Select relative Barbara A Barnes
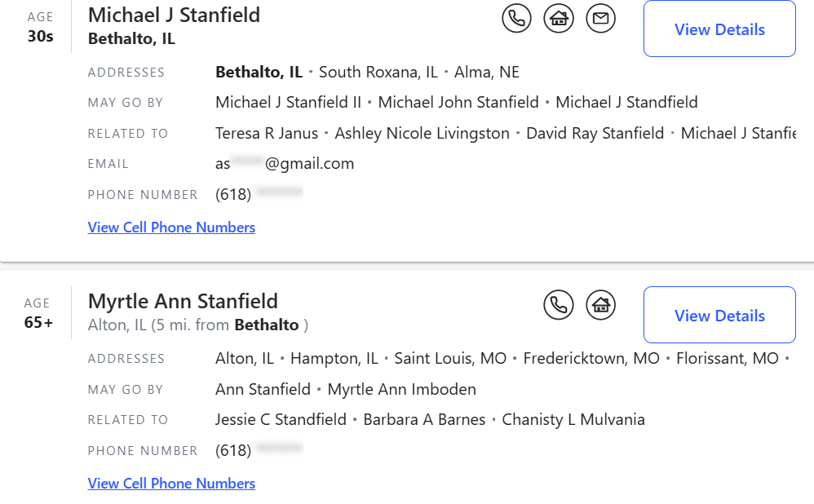The image size is (814, 504). tap(424, 420)
